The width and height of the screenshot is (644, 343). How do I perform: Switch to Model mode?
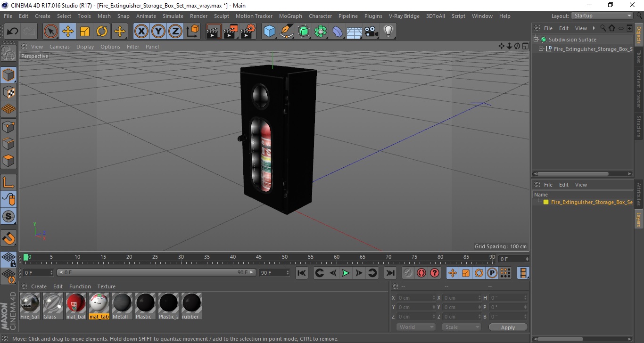(x=8, y=75)
